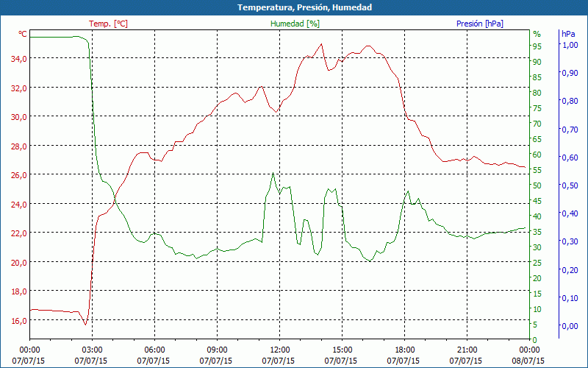Click the humidity spike just before 12:00
Image resolution: width=588 pixels, height=368 pixels.
coord(273,173)
